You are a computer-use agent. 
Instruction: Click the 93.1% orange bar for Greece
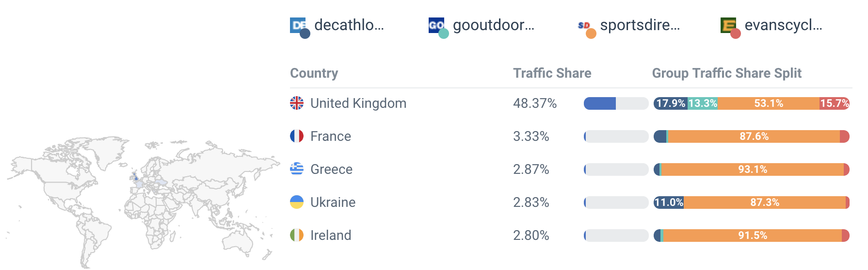(x=753, y=169)
